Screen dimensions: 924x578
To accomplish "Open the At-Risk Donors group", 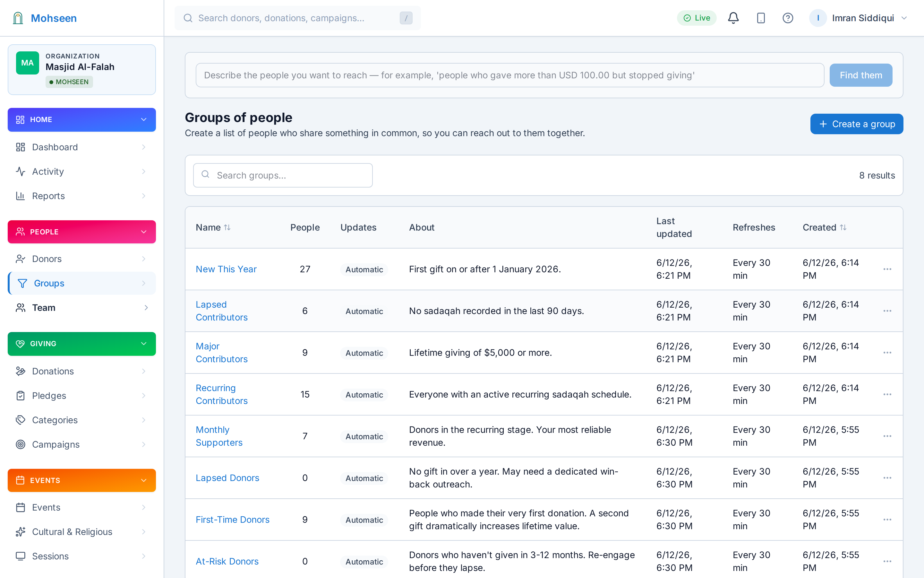I will (227, 561).
